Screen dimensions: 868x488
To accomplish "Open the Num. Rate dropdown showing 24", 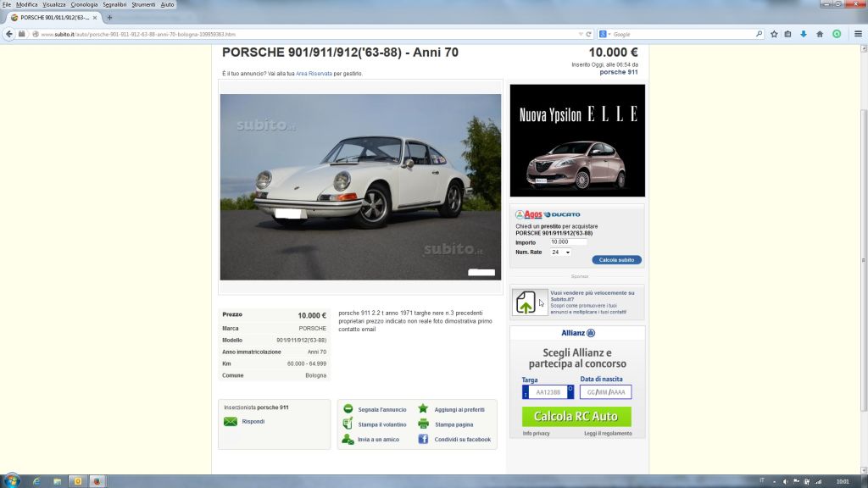I will (x=560, y=252).
